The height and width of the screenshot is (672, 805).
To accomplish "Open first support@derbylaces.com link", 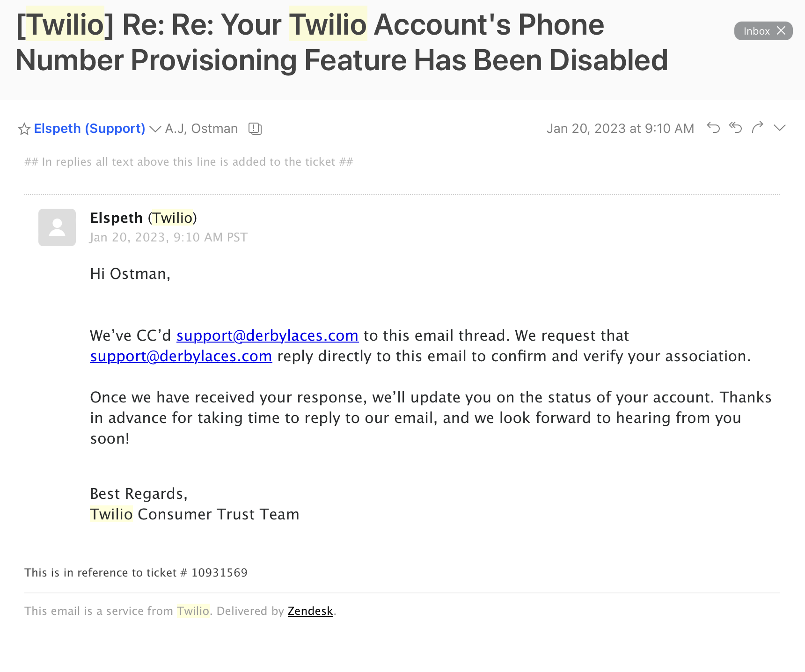I will click(267, 336).
